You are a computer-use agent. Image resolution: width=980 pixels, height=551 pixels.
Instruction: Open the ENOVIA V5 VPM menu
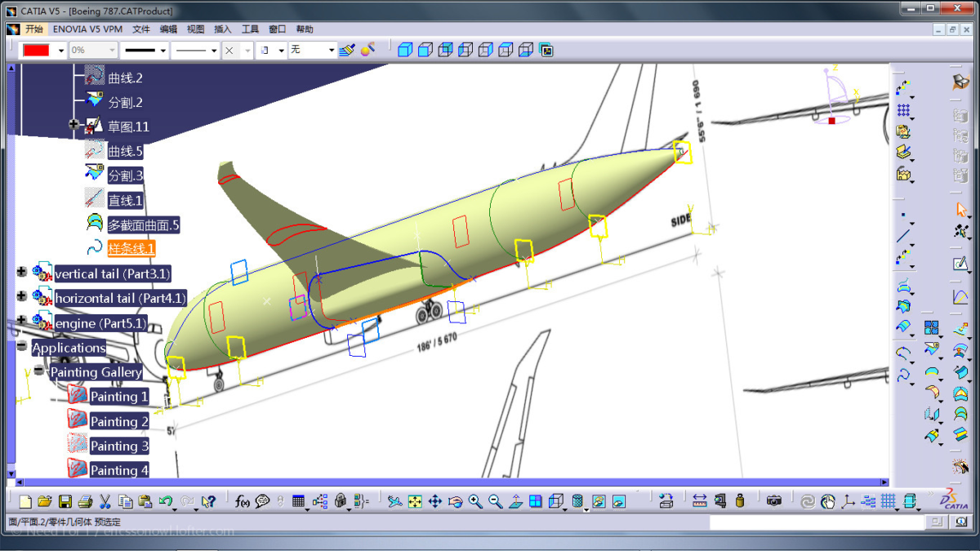(x=87, y=29)
